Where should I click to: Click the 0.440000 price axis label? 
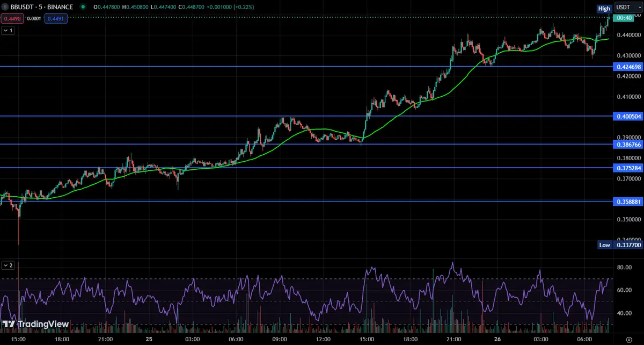pos(628,35)
